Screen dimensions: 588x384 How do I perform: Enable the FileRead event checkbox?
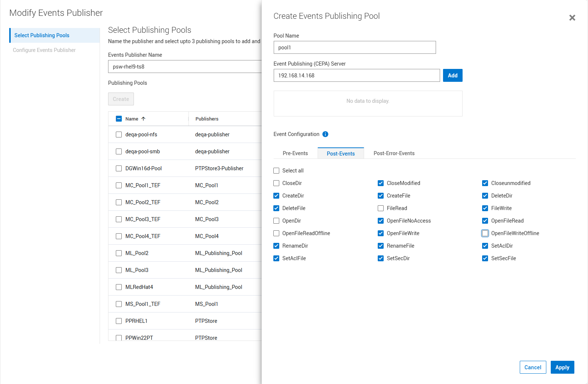(x=381, y=208)
